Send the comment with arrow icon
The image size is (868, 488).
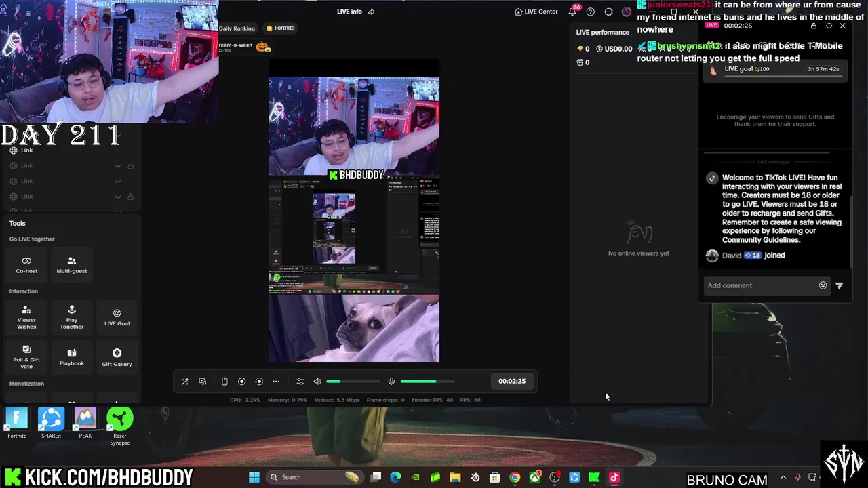point(839,285)
